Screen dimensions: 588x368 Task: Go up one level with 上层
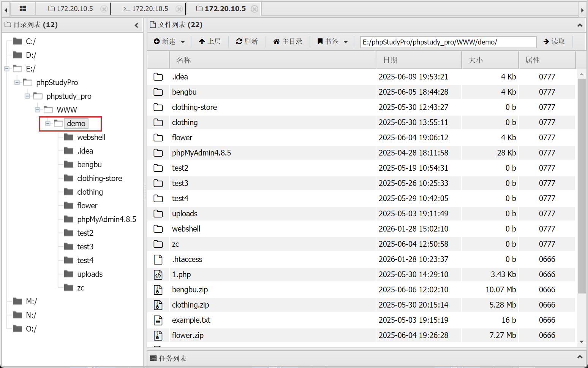click(x=210, y=41)
